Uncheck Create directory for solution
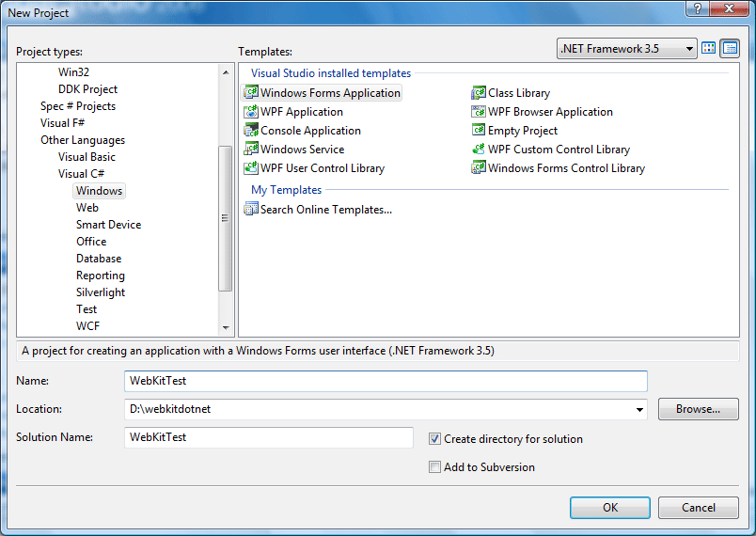 (434, 439)
